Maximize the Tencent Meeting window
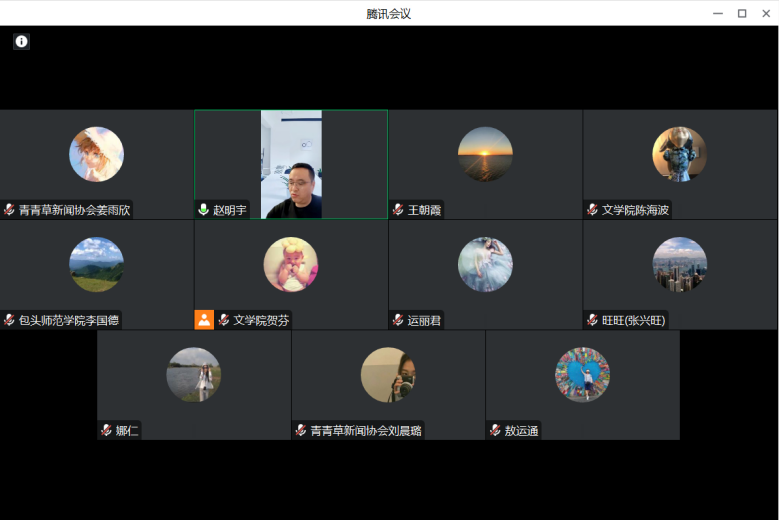Image resolution: width=779 pixels, height=520 pixels. coord(742,13)
